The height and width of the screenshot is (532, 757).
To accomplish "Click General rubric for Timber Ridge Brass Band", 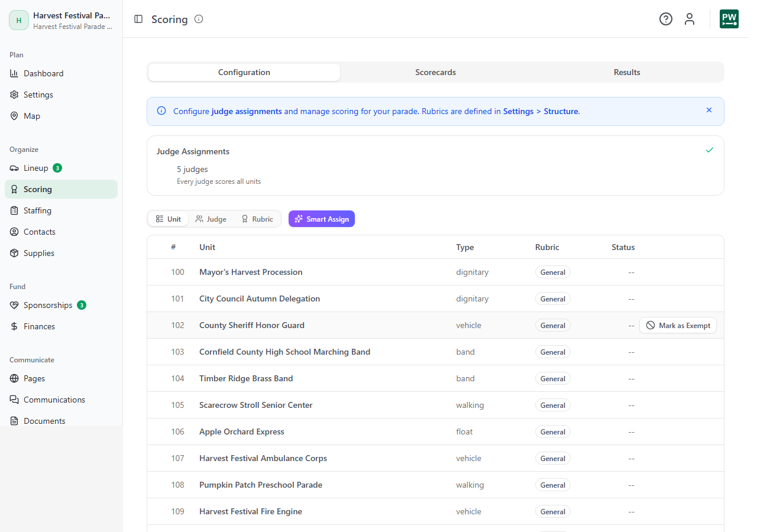I will 553,378.
